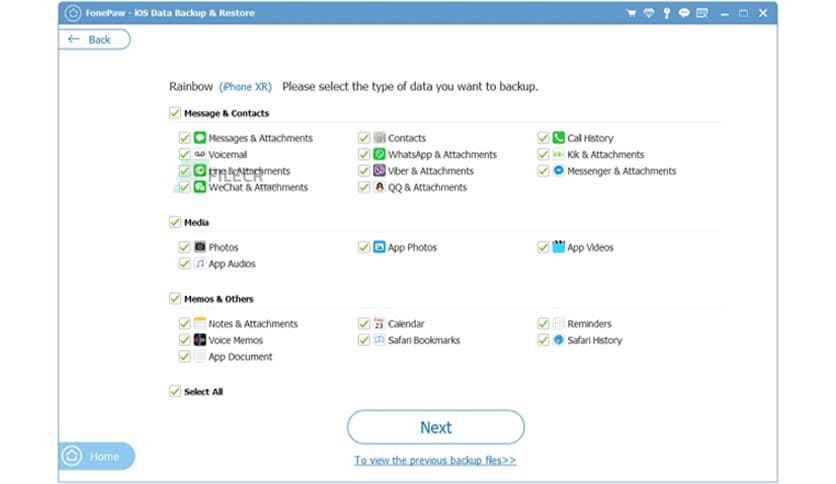Screen dimensions: 836x484
Task: Open the feedback chat bubble icon
Action: pos(684,13)
